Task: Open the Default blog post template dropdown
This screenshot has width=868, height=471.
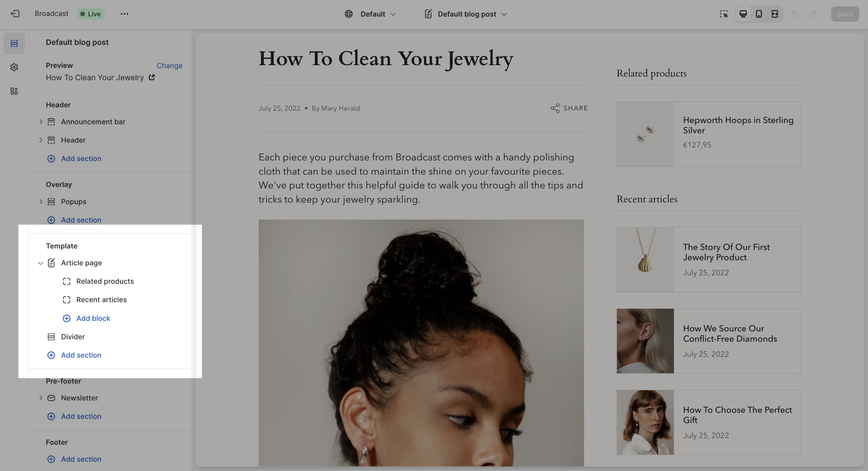Action: coord(466,14)
